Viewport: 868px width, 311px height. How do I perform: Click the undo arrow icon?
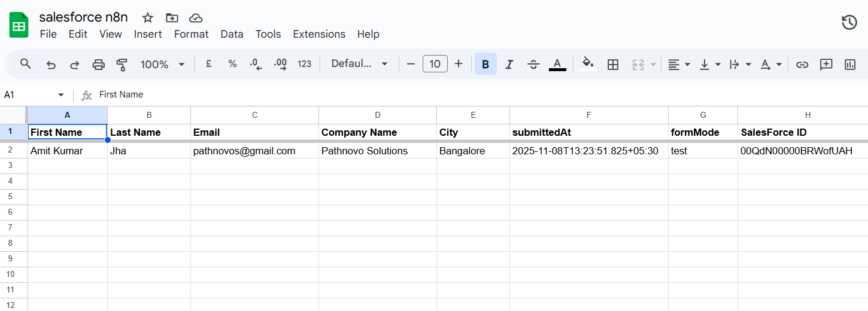click(x=51, y=64)
